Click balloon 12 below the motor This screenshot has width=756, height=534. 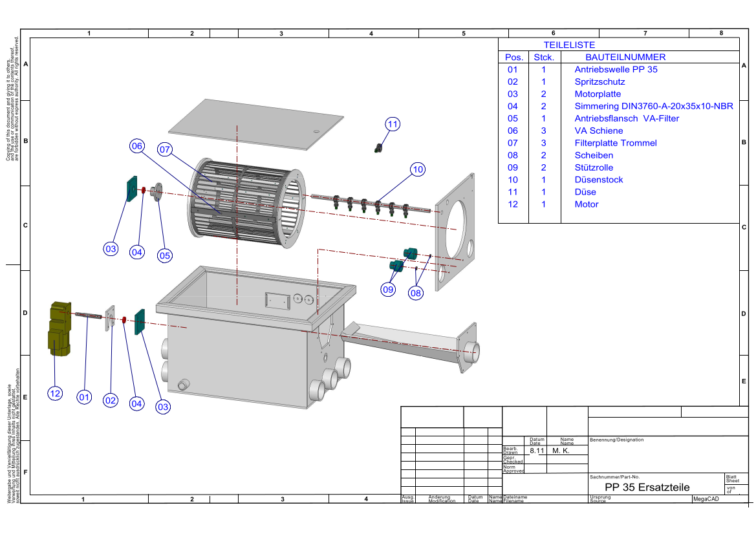(x=56, y=392)
